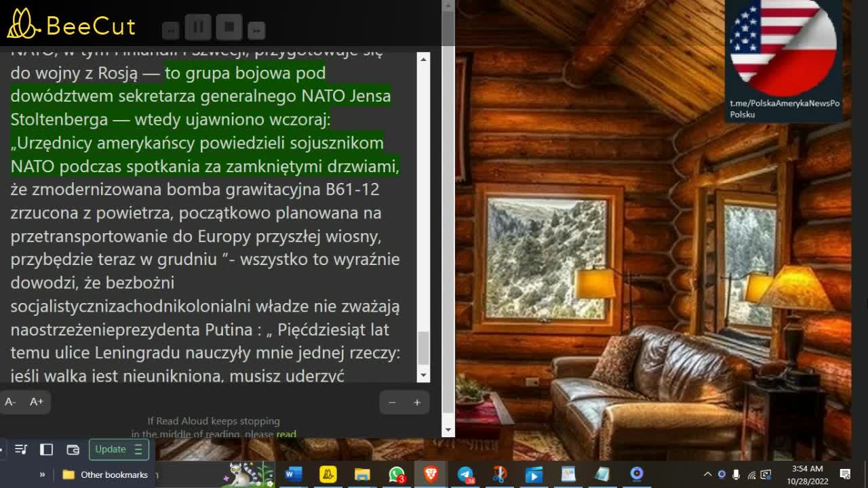The image size is (868, 488).
Task: Click page scrollbar up arrow
Action: pos(448,6)
